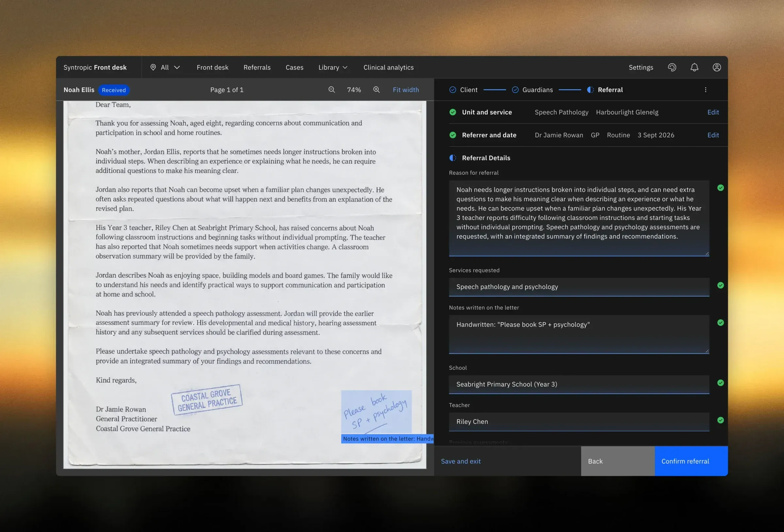
Task: Click the green check beside Teacher field
Action: tap(721, 420)
